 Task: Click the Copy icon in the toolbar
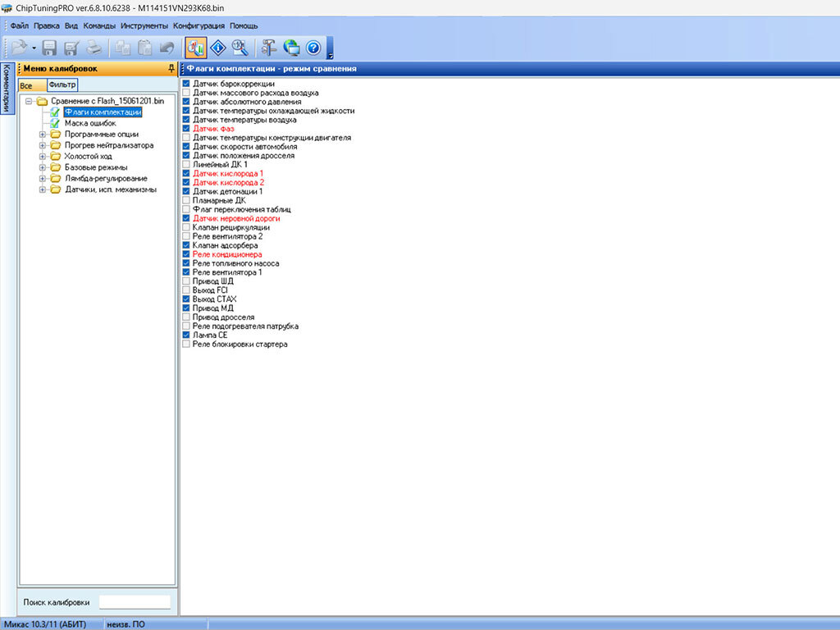coord(123,48)
